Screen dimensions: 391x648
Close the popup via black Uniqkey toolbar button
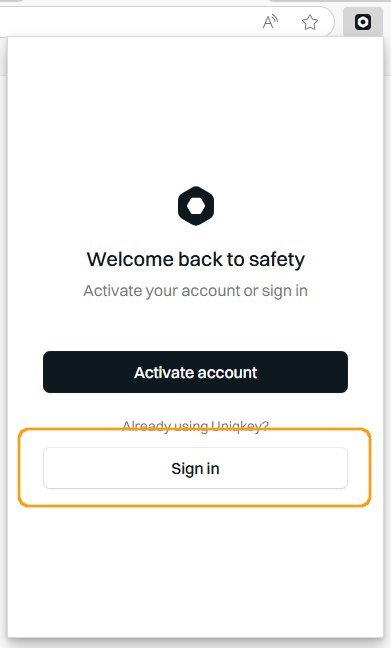pyautogui.click(x=363, y=21)
